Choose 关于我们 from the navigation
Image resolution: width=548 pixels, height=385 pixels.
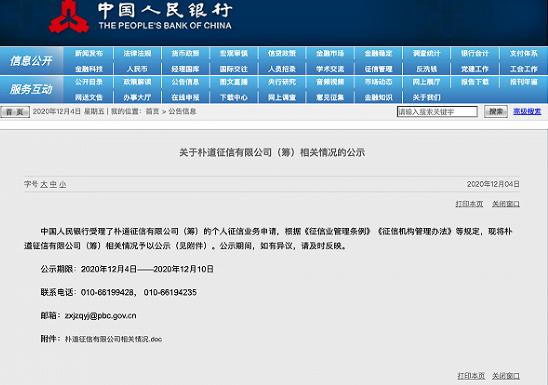[x=426, y=97]
